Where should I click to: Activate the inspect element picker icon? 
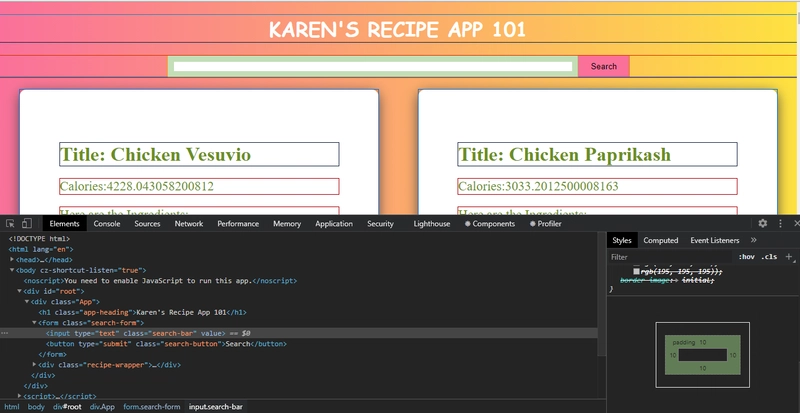coord(10,224)
